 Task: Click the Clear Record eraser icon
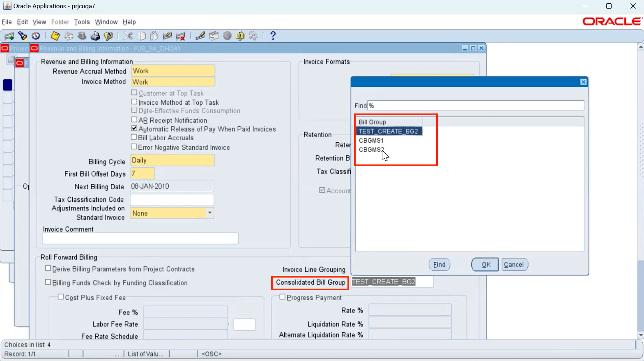pos(168,36)
